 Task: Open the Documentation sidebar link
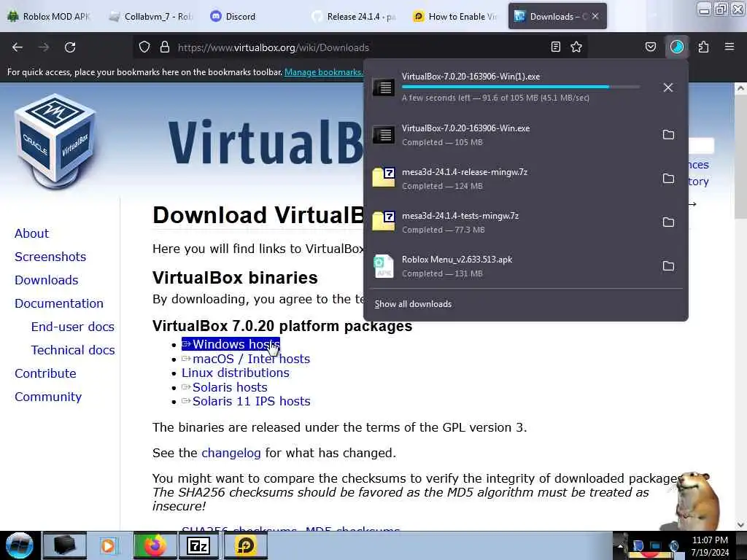pos(58,303)
